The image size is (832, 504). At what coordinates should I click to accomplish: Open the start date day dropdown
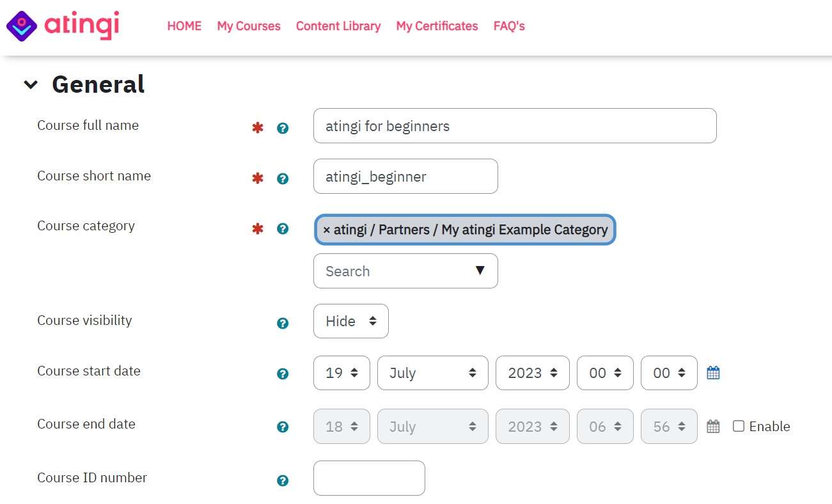(x=341, y=373)
